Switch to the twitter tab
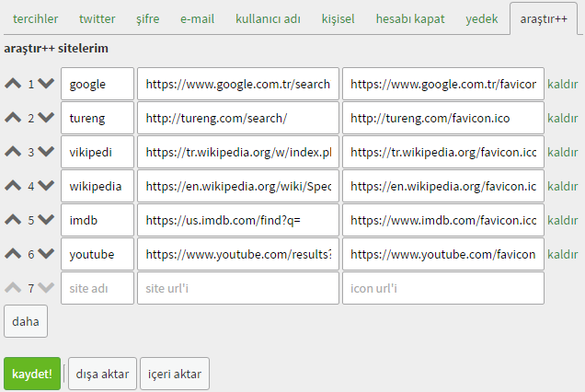This screenshot has width=585, height=392. point(97,18)
